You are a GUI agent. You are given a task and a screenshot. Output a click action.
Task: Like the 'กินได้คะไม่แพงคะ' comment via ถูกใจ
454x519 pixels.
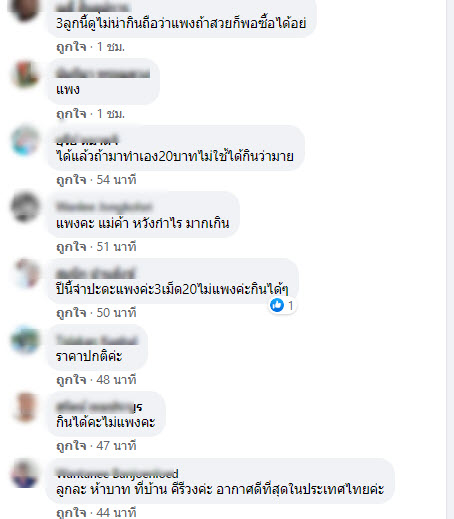pos(71,446)
